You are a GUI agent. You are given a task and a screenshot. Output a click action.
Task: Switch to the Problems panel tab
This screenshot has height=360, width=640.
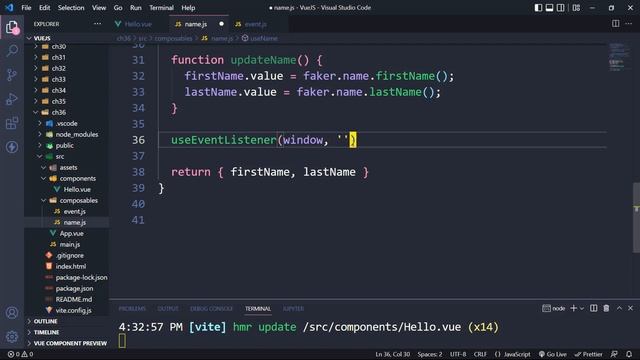[132, 309]
